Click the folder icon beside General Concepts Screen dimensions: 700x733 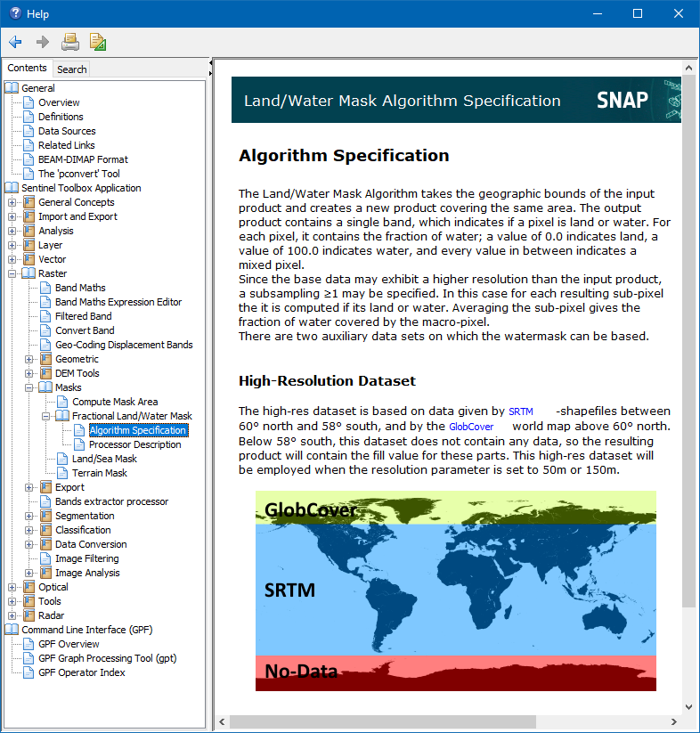[x=29, y=202]
